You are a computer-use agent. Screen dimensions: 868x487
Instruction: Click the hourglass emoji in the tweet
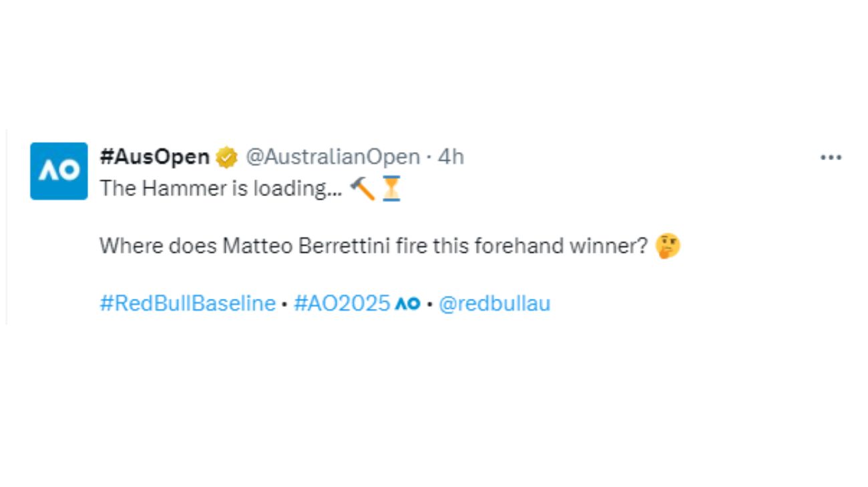coord(391,187)
